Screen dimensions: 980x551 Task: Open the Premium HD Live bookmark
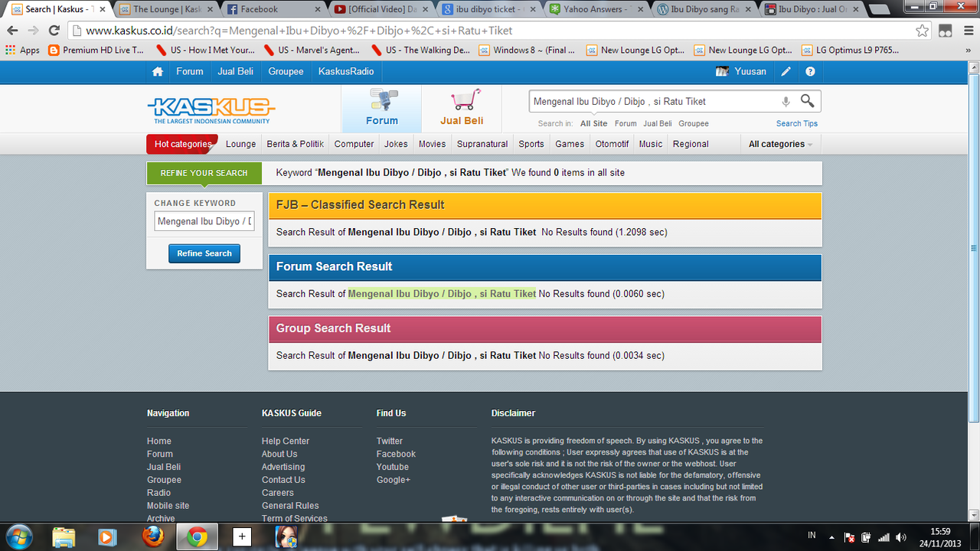coord(96,50)
